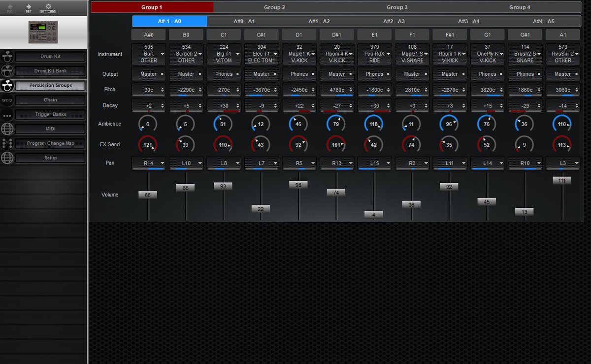
Task: Select the A#0 - A1 note range tab
Action: coord(244,21)
